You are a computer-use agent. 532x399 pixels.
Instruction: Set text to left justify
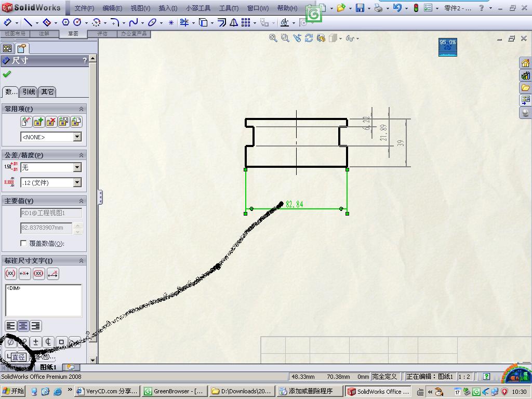[x=10, y=326]
